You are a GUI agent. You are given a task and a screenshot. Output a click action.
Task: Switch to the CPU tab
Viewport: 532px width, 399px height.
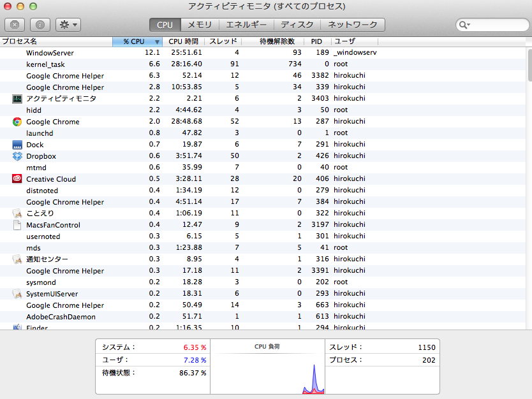point(165,25)
